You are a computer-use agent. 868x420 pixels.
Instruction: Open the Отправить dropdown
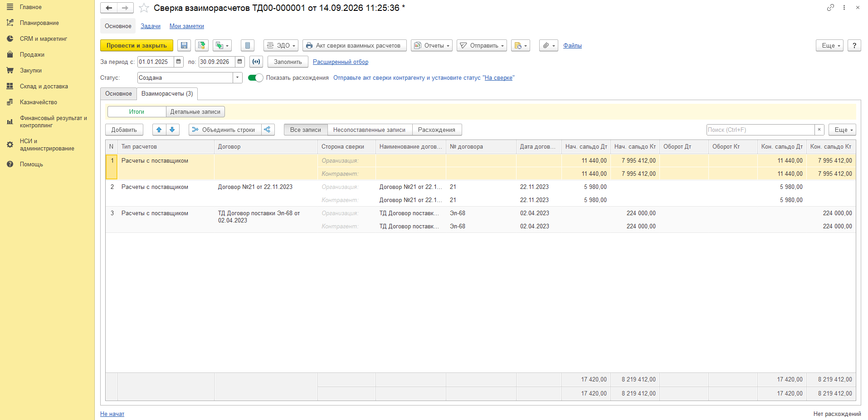[482, 45]
